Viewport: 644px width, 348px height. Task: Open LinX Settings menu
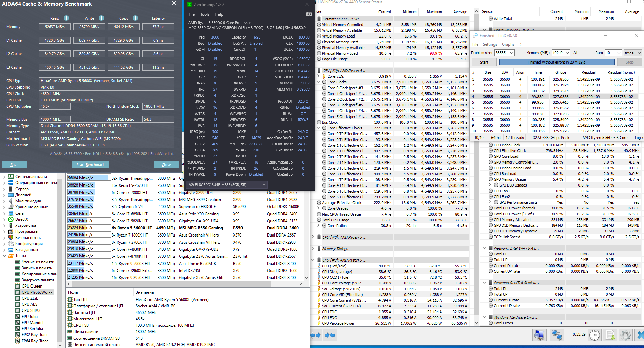tap(490, 44)
